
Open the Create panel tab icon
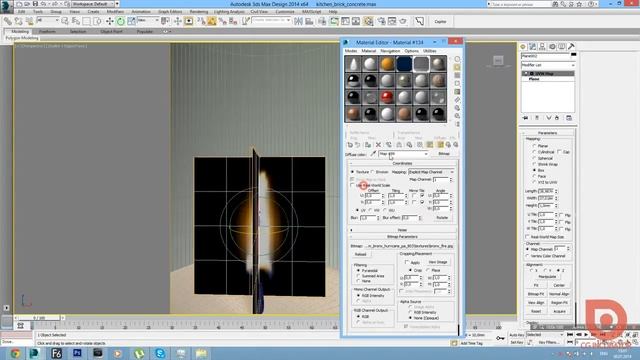[523, 47]
